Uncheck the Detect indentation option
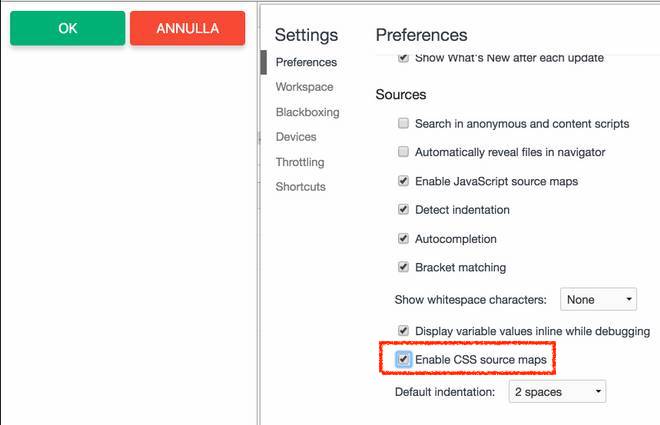Image resolution: width=660 pixels, height=425 pixels. coord(404,210)
